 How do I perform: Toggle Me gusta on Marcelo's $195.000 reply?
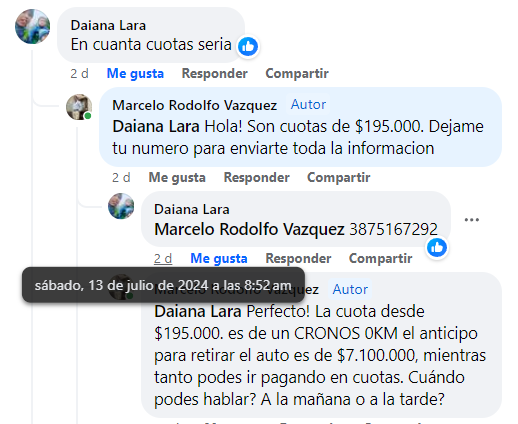177,178
